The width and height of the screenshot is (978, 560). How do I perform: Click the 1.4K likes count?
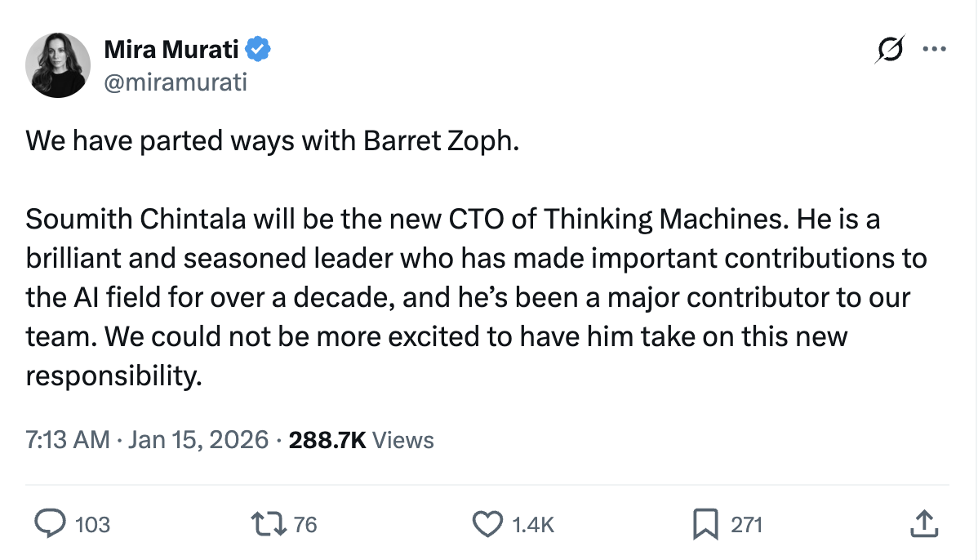(x=532, y=525)
